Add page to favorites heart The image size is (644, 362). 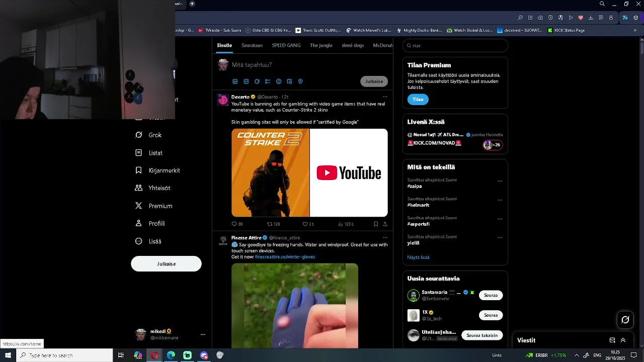pos(581,18)
